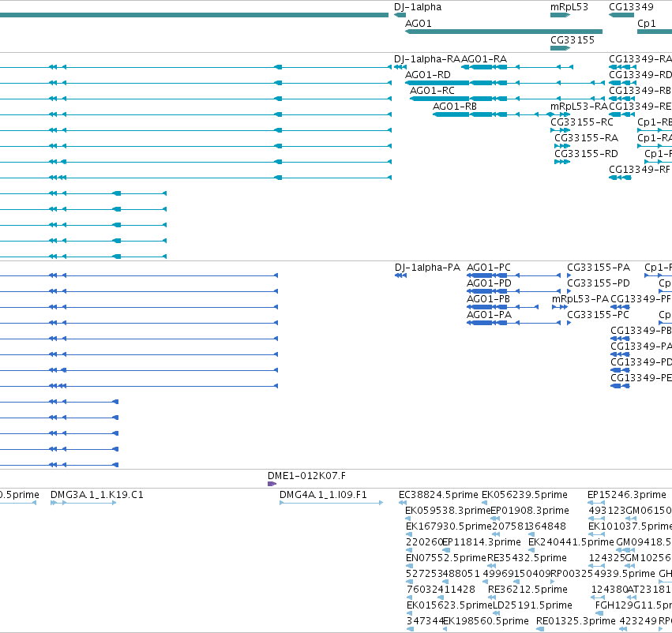
Task: Click the EP11814.3prime EST label
Action: pos(482,542)
